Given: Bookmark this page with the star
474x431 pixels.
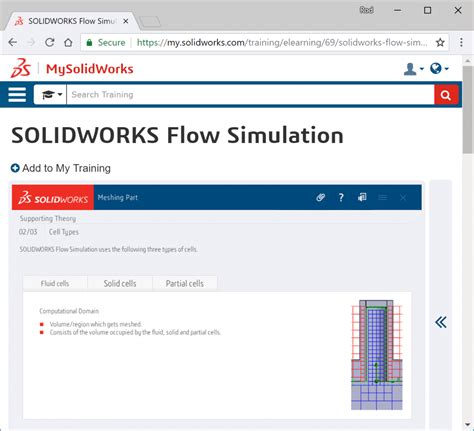Looking at the screenshot, I should pos(440,42).
